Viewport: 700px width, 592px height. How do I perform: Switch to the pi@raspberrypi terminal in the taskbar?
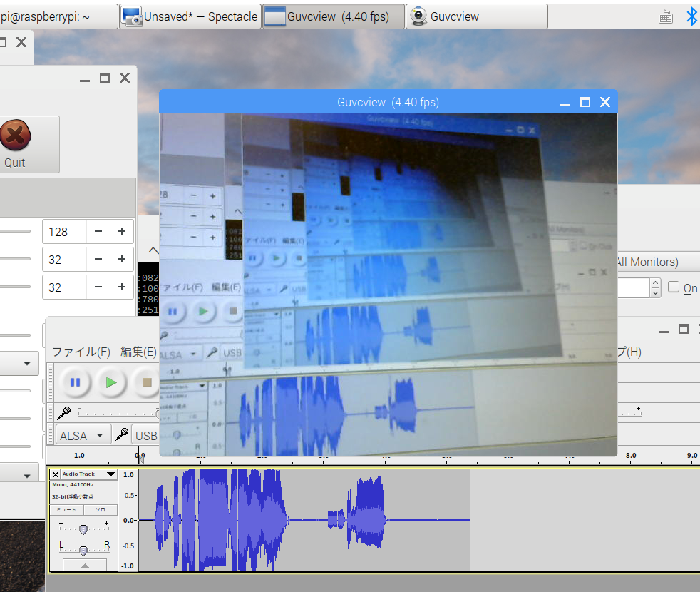(x=58, y=16)
